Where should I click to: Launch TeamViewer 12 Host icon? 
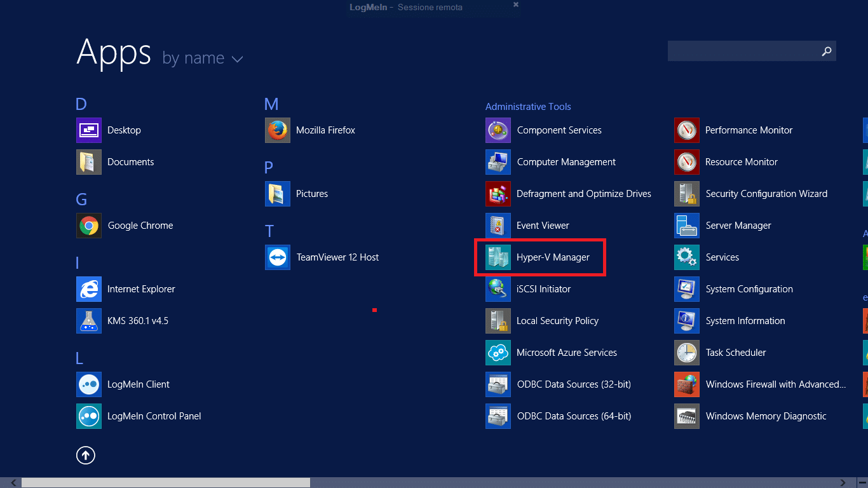point(278,257)
